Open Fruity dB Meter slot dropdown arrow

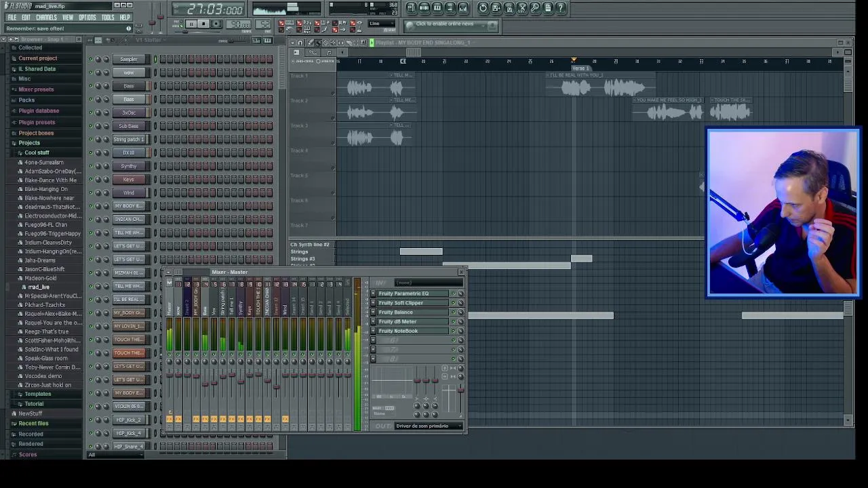[x=373, y=321]
